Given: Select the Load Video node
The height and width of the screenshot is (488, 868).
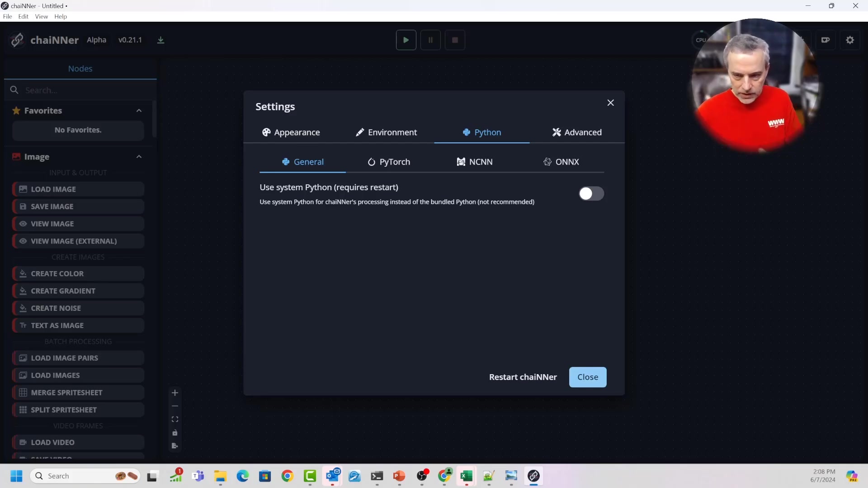Looking at the screenshot, I should tap(78, 442).
